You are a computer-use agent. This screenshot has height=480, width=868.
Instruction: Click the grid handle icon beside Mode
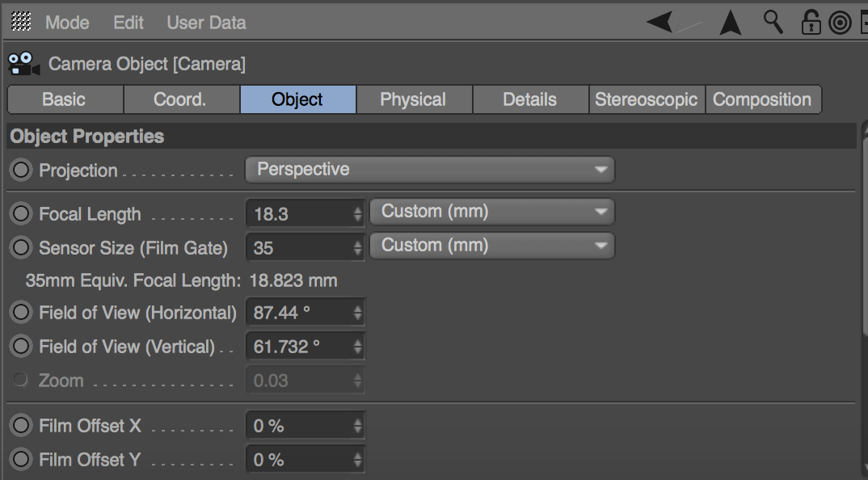(22, 22)
